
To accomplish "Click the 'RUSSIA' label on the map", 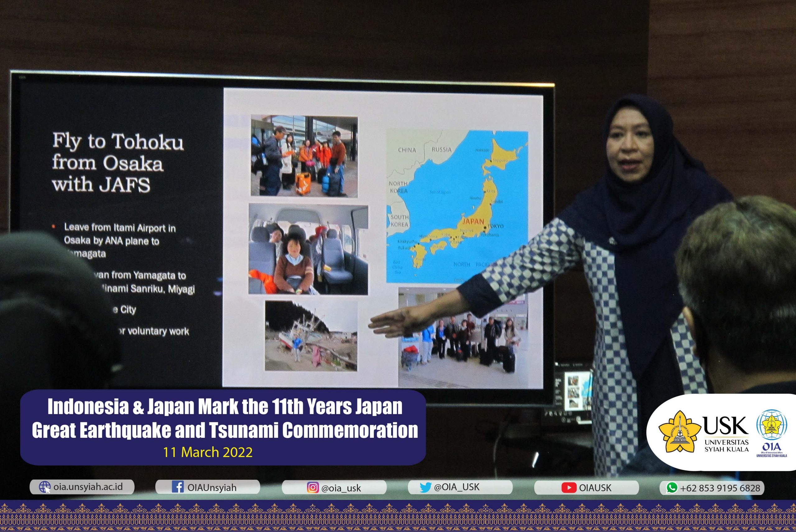I will (442, 150).
